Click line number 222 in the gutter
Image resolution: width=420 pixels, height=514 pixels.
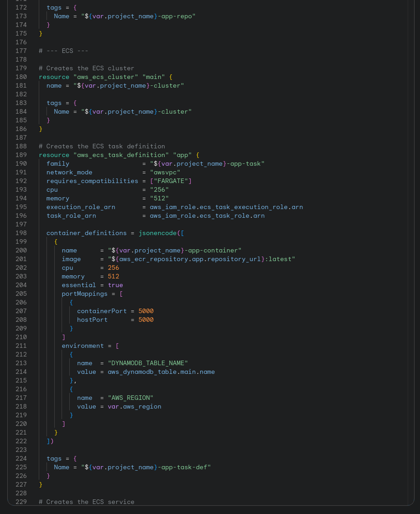tap(21, 441)
